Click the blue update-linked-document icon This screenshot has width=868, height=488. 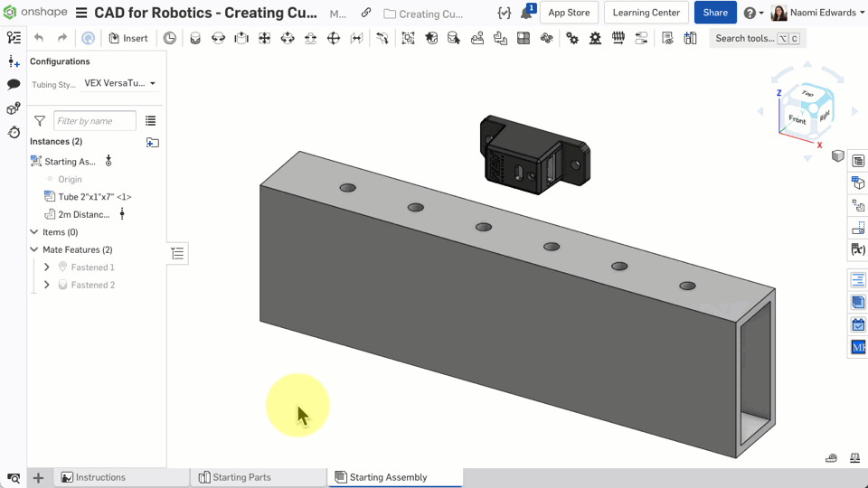click(88, 38)
